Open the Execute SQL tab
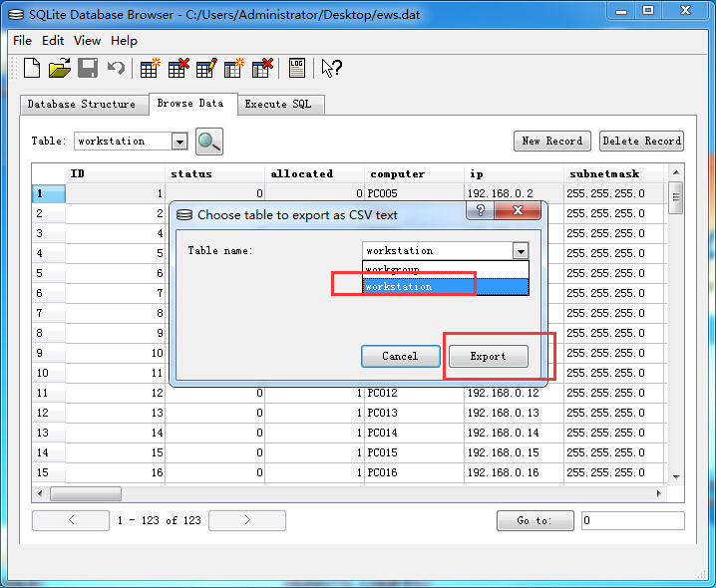The width and height of the screenshot is (716, 588). [x=279, y=105]
